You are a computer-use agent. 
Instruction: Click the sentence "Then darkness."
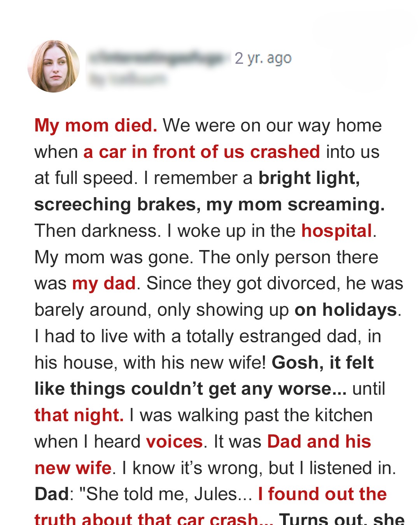point(98,231)
